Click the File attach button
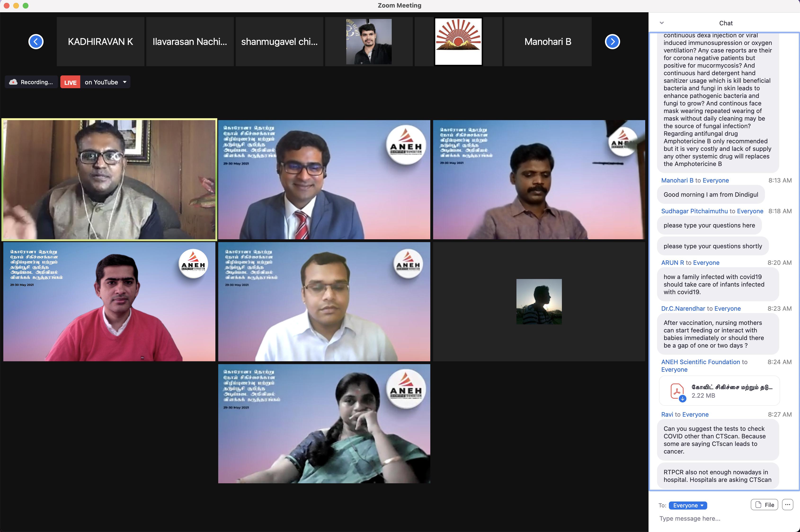The height and width of the screenshot is (532, 800). (764, 505)
